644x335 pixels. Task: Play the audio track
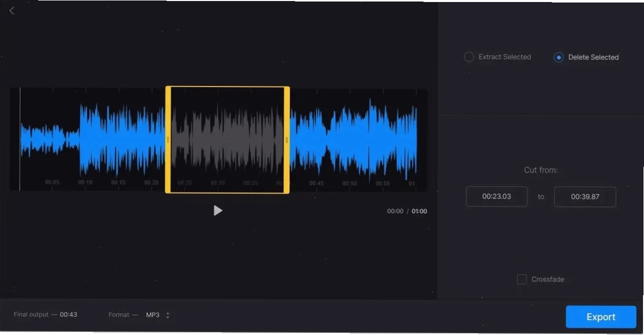click(x=218, y=211)
